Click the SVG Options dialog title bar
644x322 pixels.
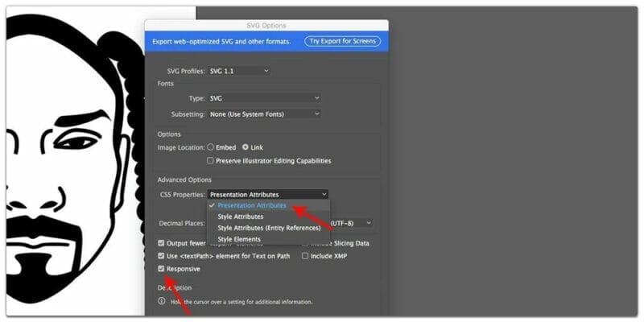pyautogui.click(x=266, y=26)
